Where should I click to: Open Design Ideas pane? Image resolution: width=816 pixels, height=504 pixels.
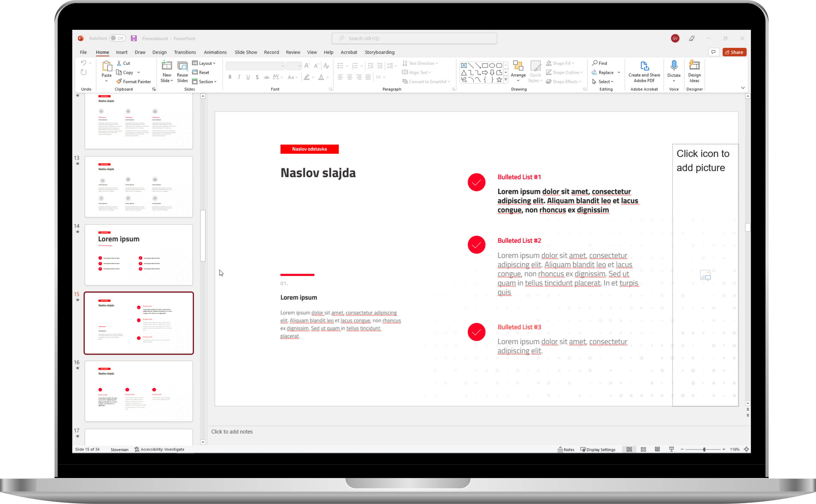(x=694, y=72)
